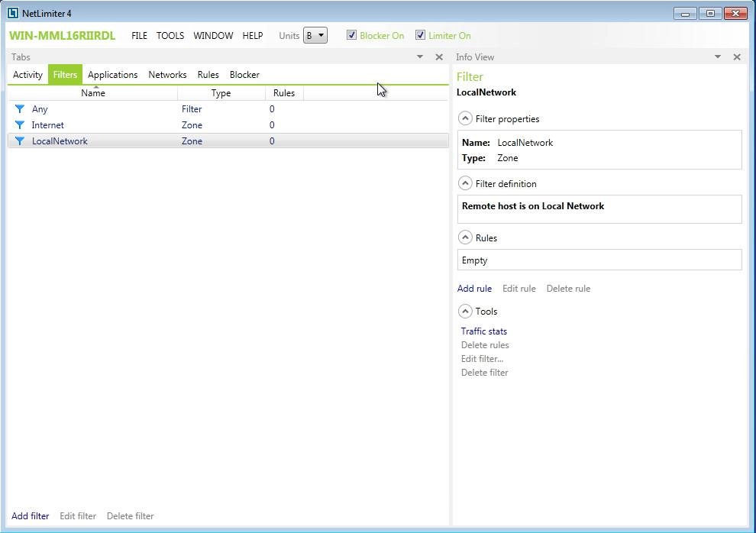
Task: Toggle the Limiter On checkbox
Action: (420, 34)
